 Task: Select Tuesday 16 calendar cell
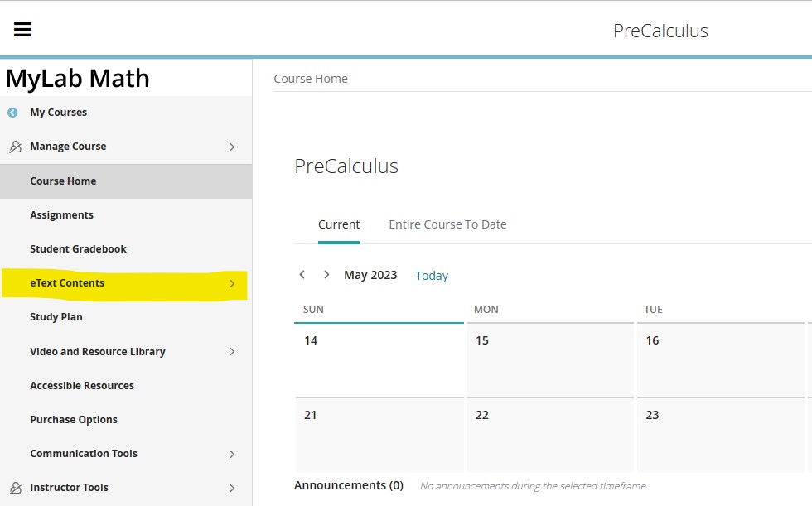pos(720,360)
